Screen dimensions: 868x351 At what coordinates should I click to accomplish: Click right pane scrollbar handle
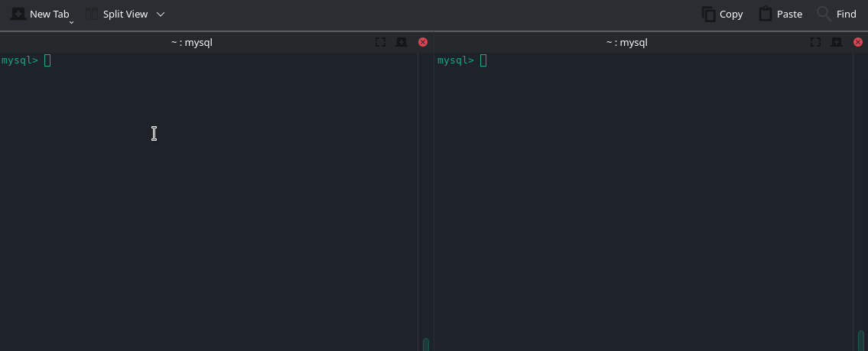(861, 341)
